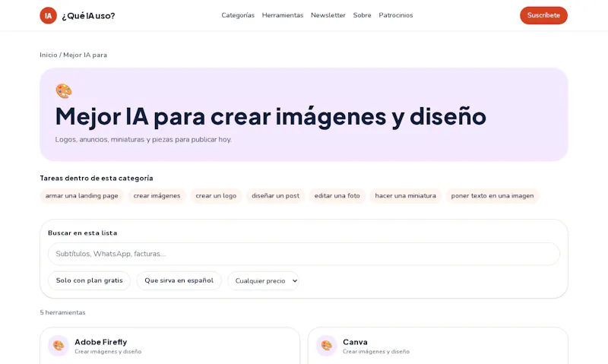This screenshot has height=364, width=608.
Task: Focus the 'Buscar en esta lista' search field
Action: pos(304,254)
